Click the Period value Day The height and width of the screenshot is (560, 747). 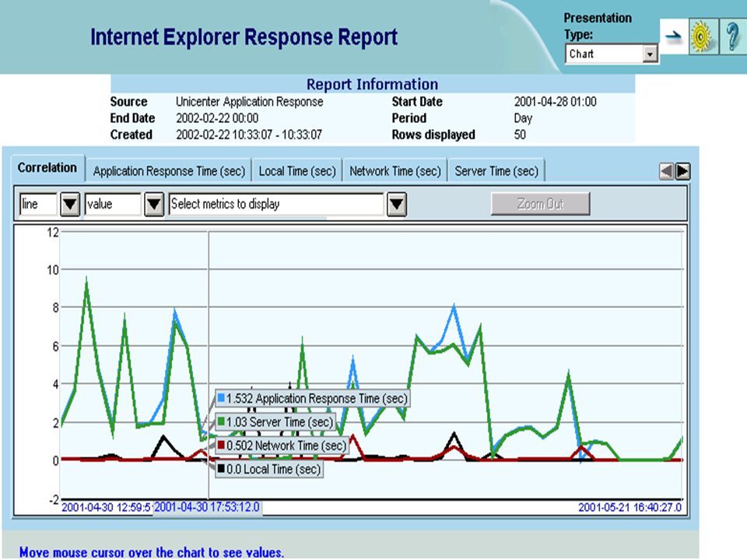point(523,118)
